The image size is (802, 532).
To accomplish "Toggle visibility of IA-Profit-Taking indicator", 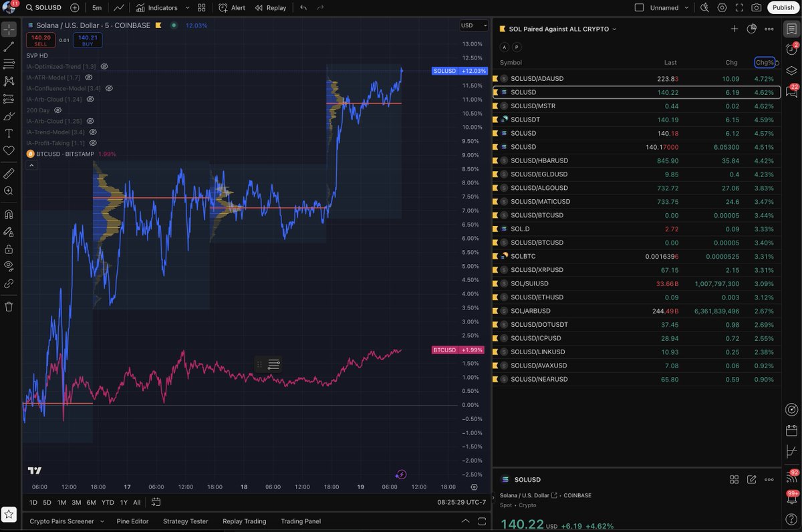I will pos(94,142).
